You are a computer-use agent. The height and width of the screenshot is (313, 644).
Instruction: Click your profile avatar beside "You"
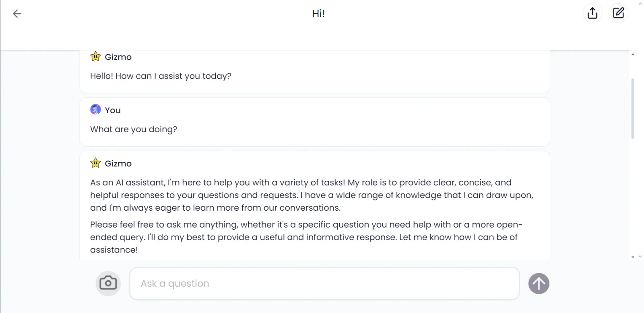(95, 110)
